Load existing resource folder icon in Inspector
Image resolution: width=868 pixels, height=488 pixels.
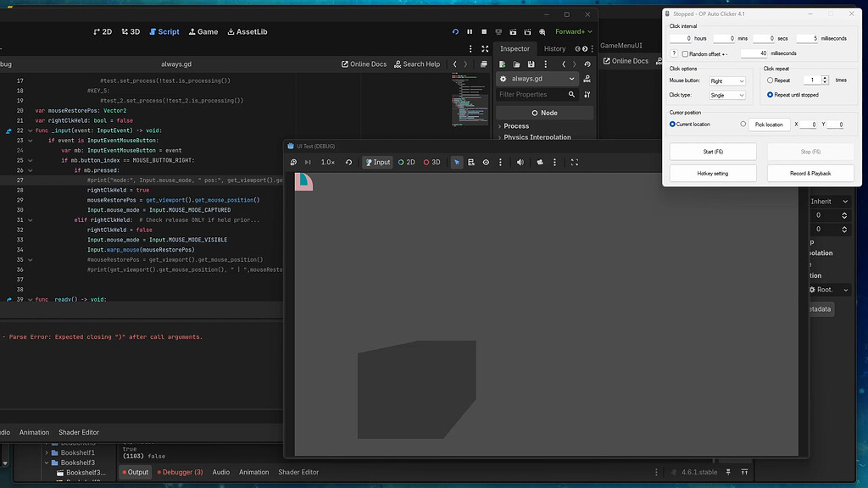click(x=516, y=64)
